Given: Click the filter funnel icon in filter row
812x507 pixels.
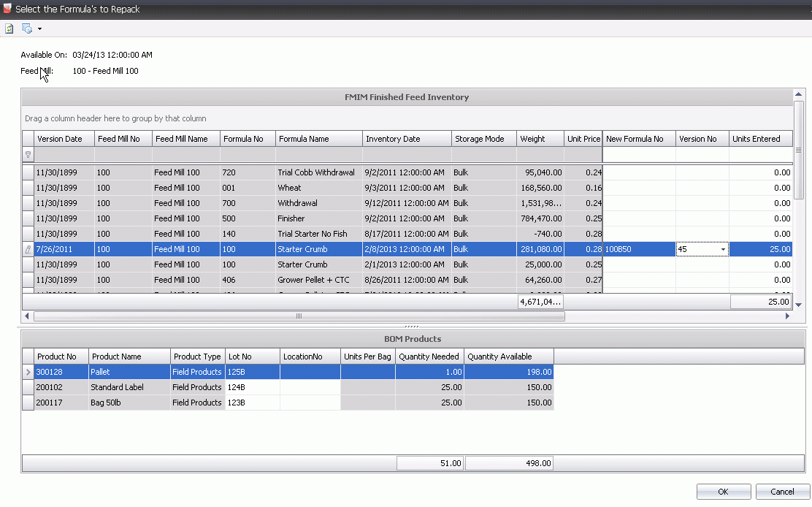Looking at the screenshot, I should click(28, 155).
